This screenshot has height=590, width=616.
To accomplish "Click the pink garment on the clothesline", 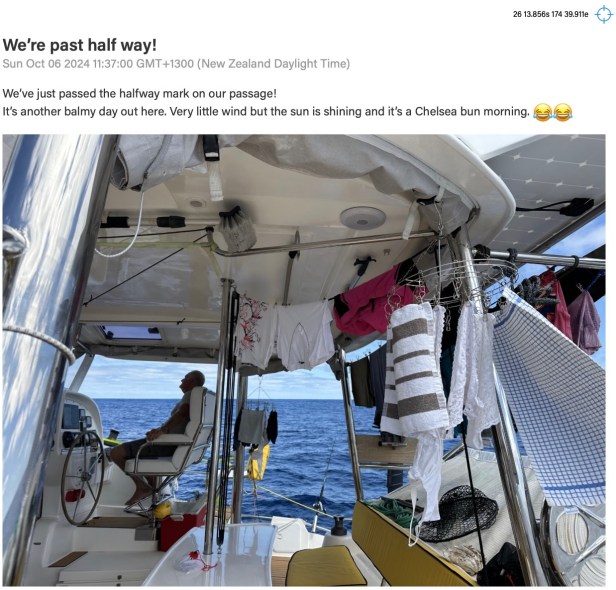I will [371, 300].
